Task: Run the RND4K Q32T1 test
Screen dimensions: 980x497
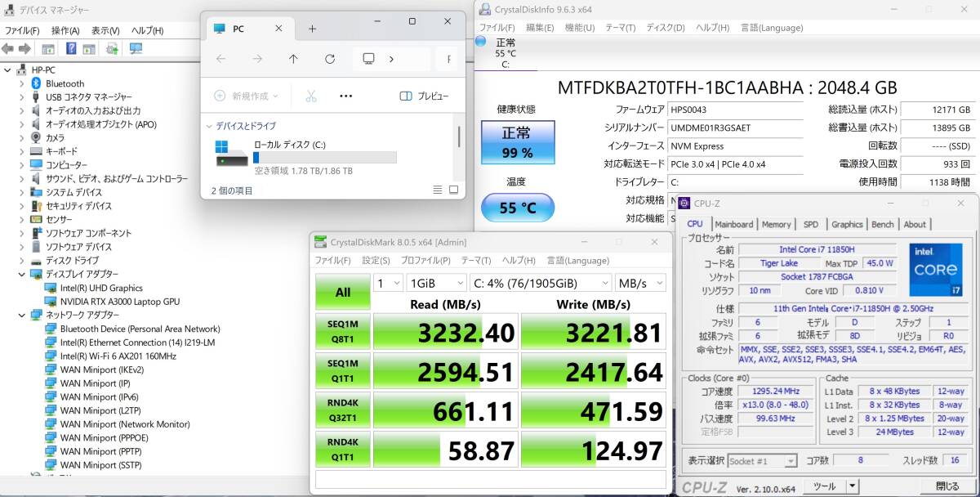Action: 343,410
